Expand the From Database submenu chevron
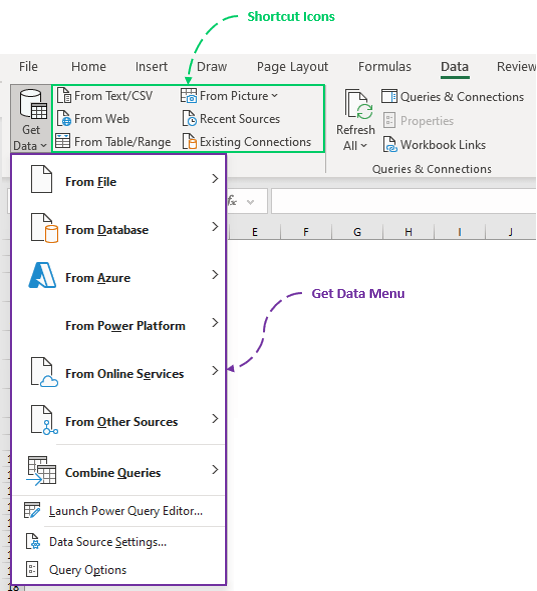Screen dimensions: 537x591 (x=215, y=227)
